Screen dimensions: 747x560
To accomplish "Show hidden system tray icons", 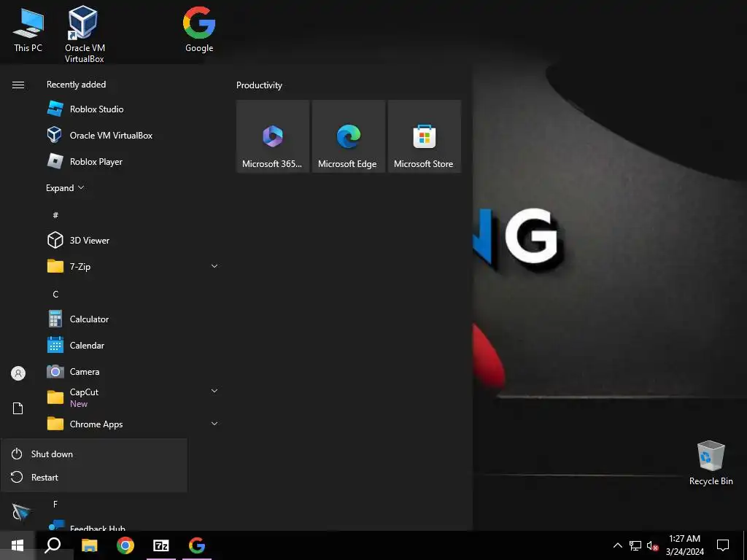I will (x=617, y=545).
